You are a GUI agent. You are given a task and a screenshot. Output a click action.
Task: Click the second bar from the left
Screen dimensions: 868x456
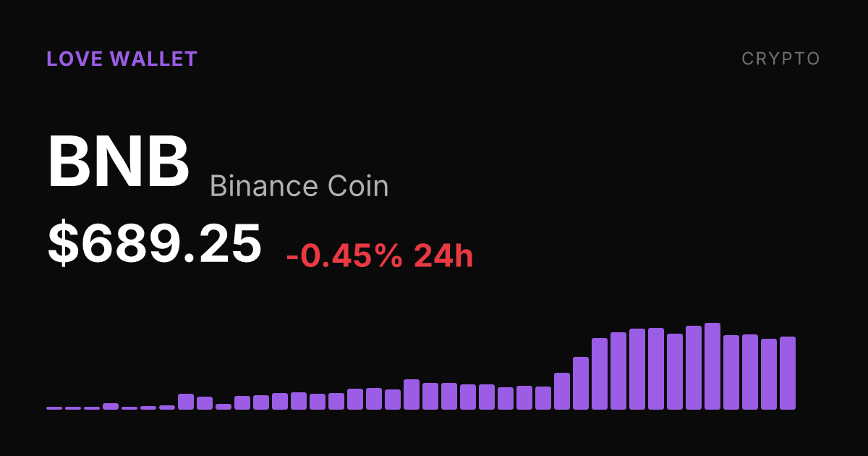(73, 408)
